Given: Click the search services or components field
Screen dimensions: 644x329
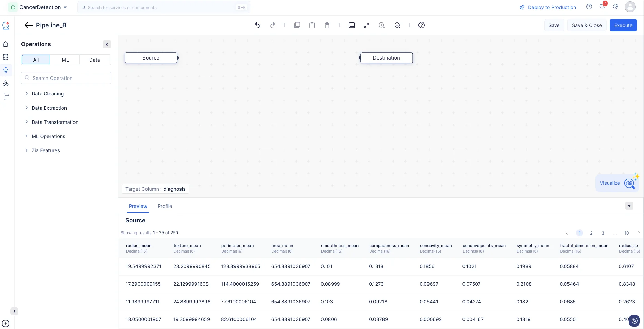Looking at the screenshot, I should tap(164, 7).
